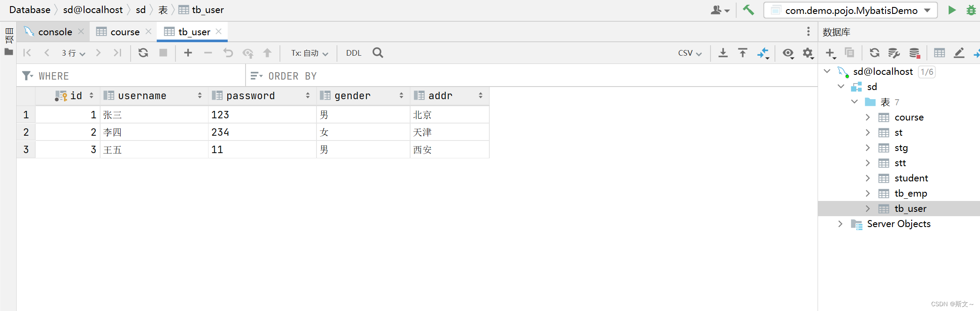
Task: Open the view options eye icon
Action: pyautogui.click(x=788, y=53)
